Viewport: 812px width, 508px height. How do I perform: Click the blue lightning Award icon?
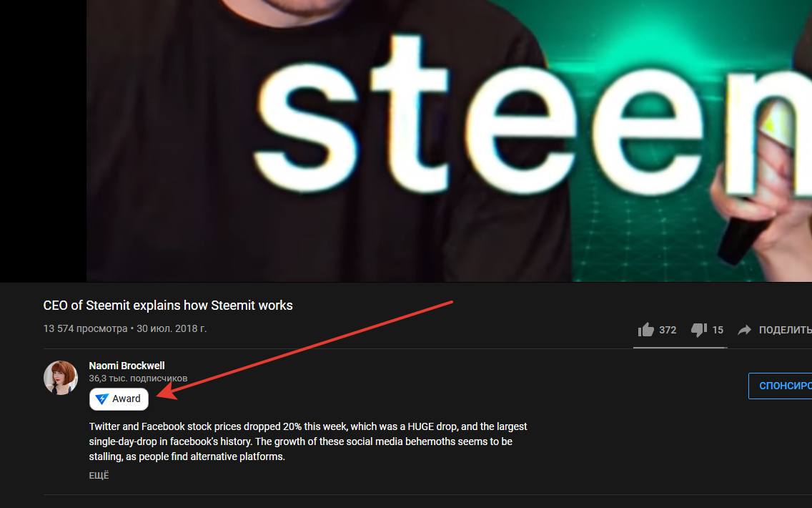pos(102,399)
